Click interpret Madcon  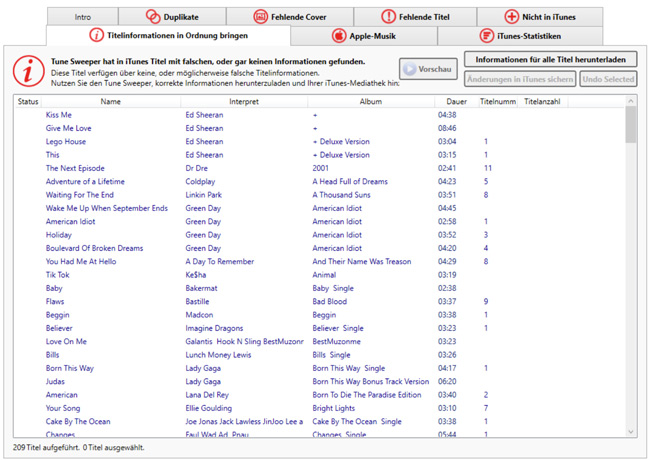[x=199, y=315]
